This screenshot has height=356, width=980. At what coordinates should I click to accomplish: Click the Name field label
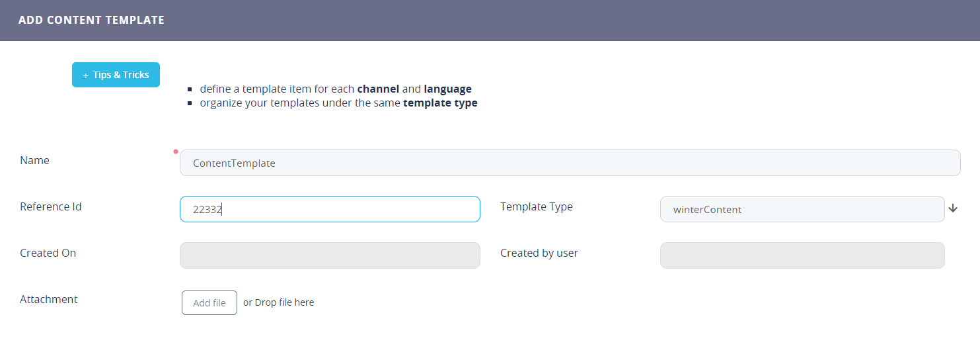tap(34, 160)
